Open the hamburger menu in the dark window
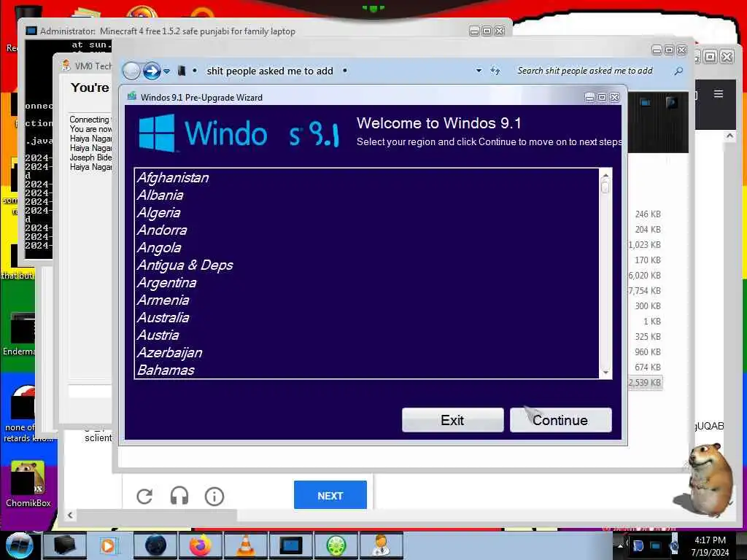 tap(719, 94)
